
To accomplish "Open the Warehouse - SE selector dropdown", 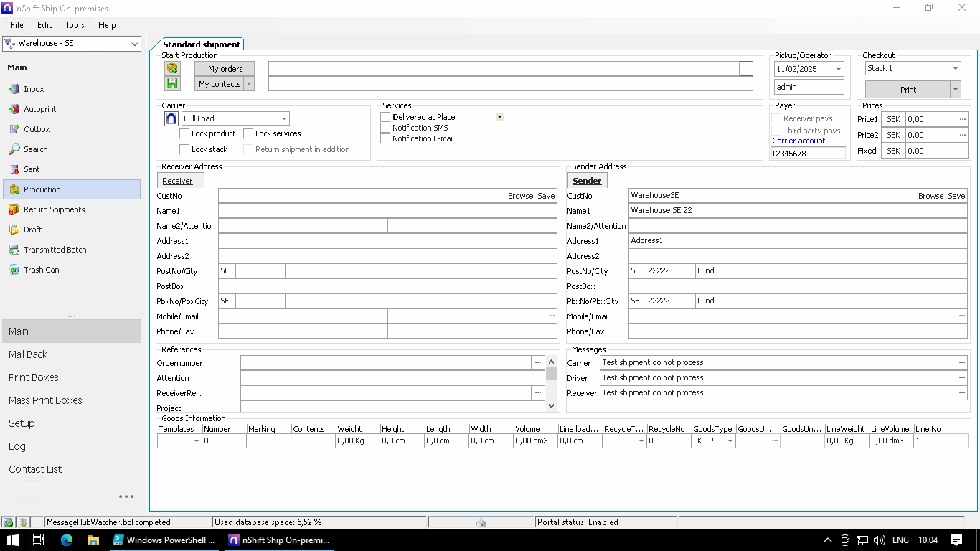I will [x=135, y=44].
